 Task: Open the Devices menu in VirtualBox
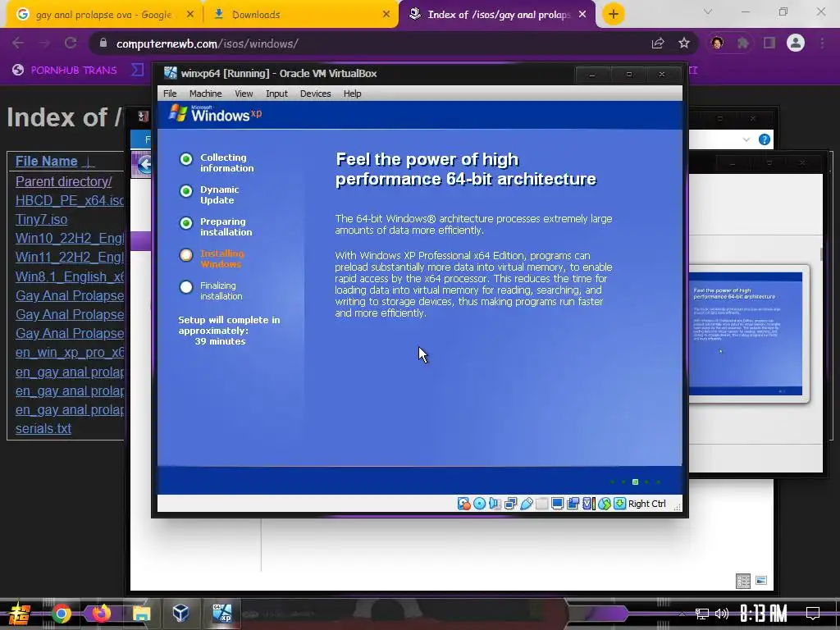[315, 94]
